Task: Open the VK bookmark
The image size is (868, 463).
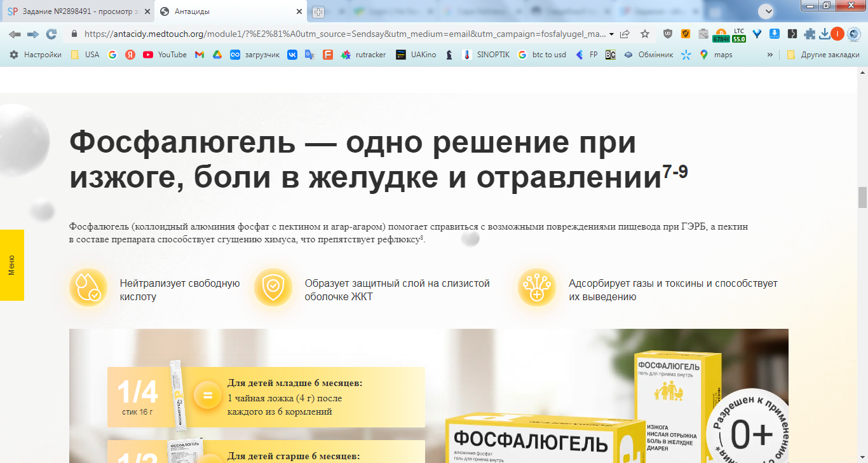Action: pos(292,55)
